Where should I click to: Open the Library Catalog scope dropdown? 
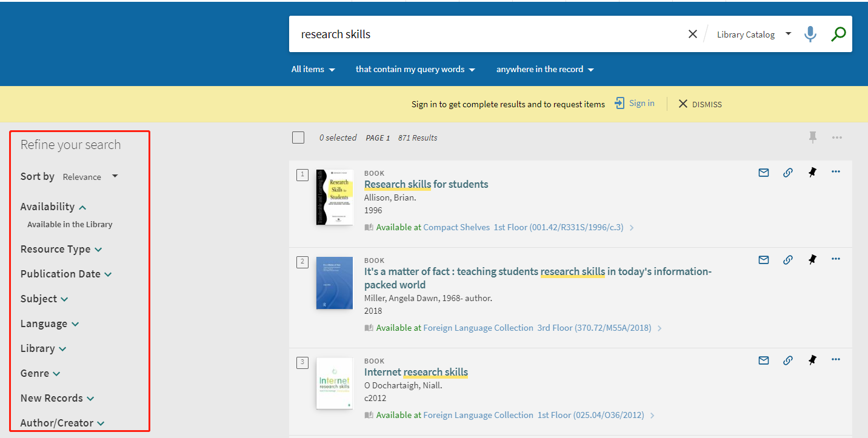pos(753,35)
